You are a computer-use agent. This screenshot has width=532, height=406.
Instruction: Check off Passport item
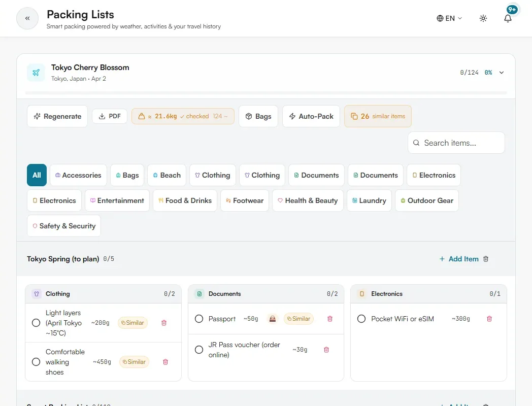[x=199, y=319]
